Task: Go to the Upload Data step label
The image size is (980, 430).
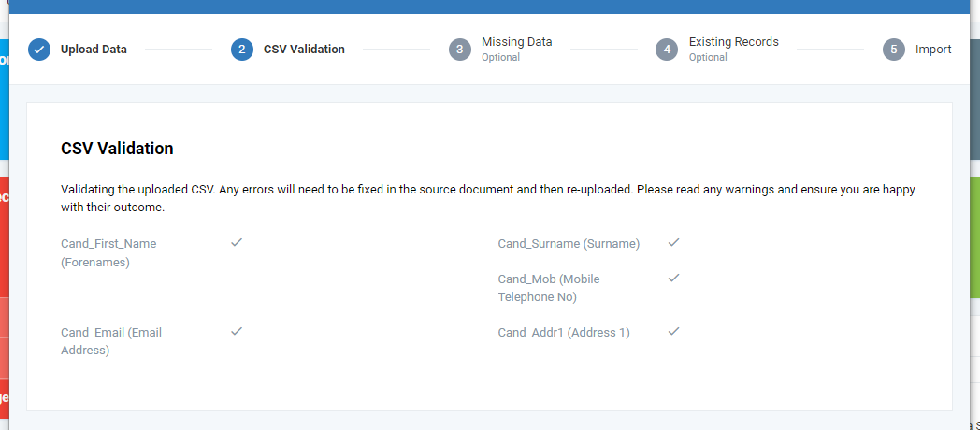Action: pos(94,50)
